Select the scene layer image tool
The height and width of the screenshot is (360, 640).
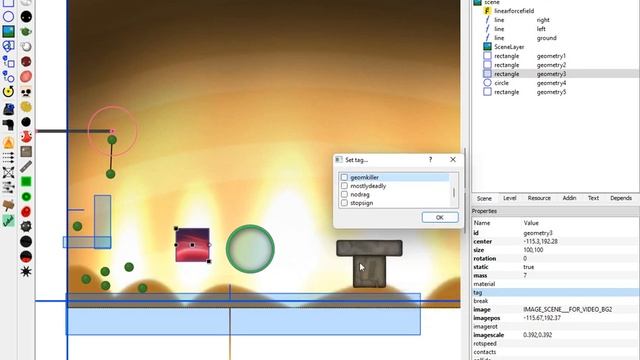[x=9, y=31]
